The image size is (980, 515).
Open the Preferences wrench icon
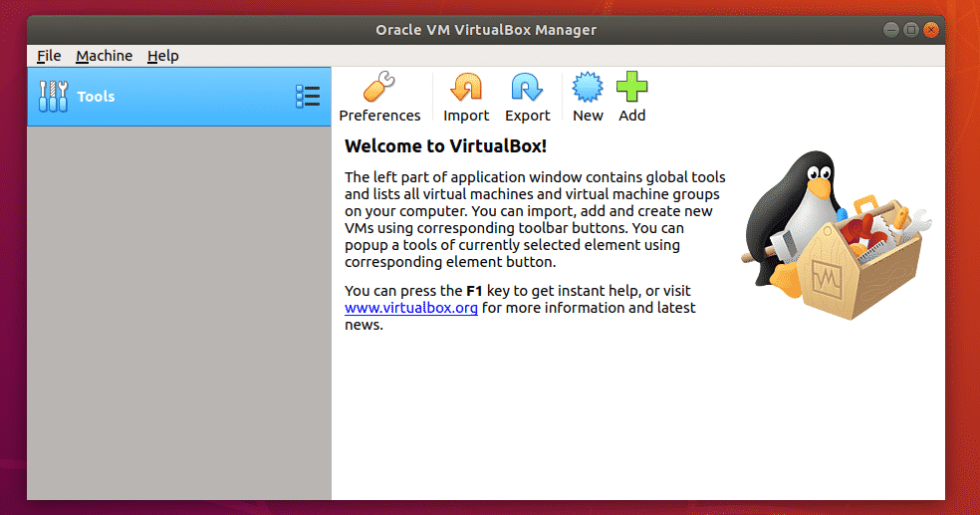pos(379,87)
